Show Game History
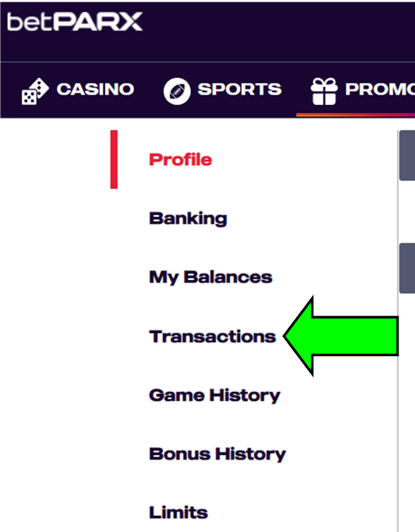Viewport: 415px width, 532px height. [x=215, y=395]
